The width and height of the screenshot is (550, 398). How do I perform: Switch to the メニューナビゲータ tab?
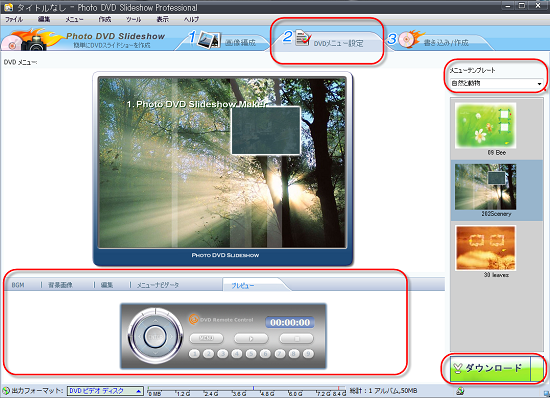158,285
